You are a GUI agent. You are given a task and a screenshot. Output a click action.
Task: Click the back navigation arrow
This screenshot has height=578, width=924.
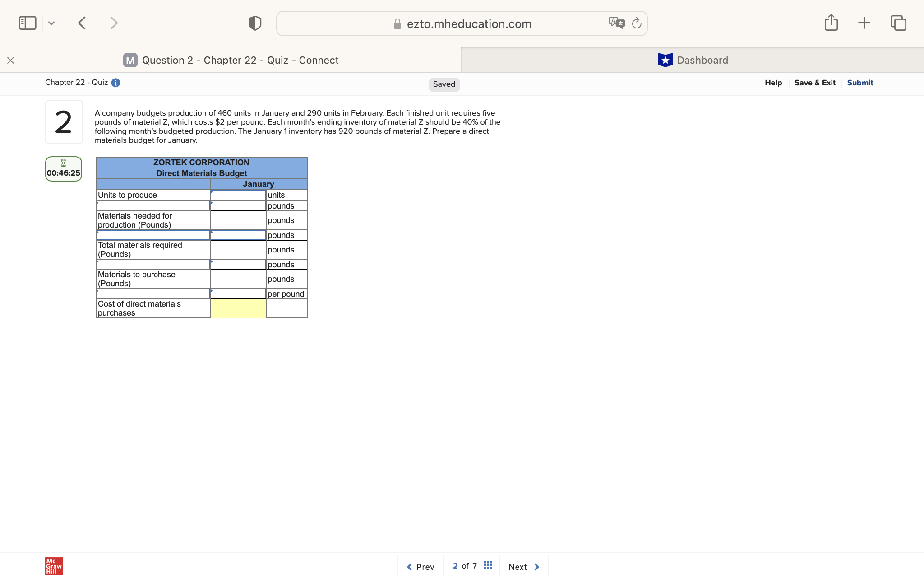(82, 23)
